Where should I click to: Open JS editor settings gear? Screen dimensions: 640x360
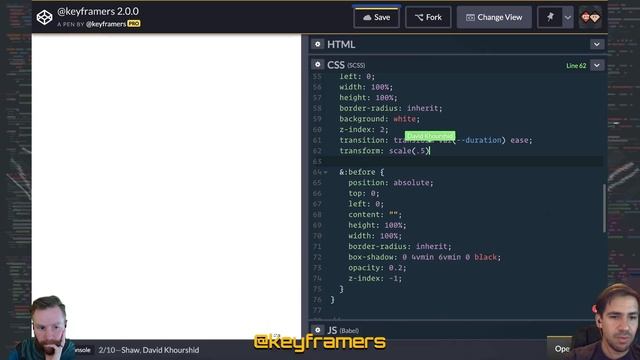click(318, 330)
